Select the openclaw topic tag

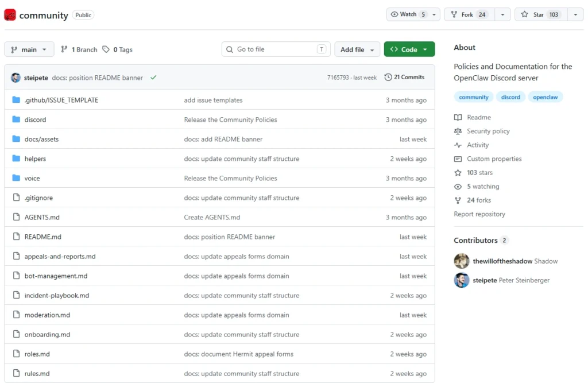(x=546, y=97)
